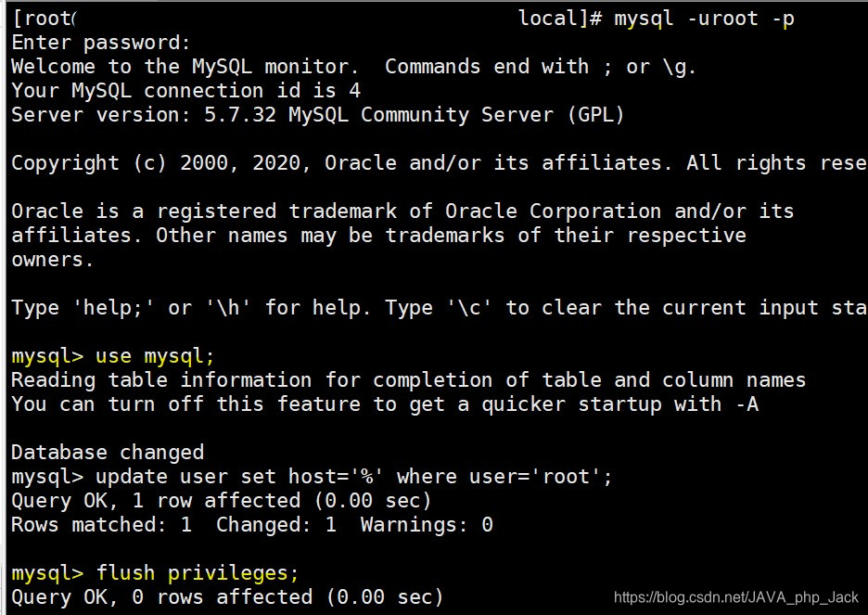Click '[root' at the shell prompt start
The width and height of the screenshot is (868, 615).
coord(44,19)
